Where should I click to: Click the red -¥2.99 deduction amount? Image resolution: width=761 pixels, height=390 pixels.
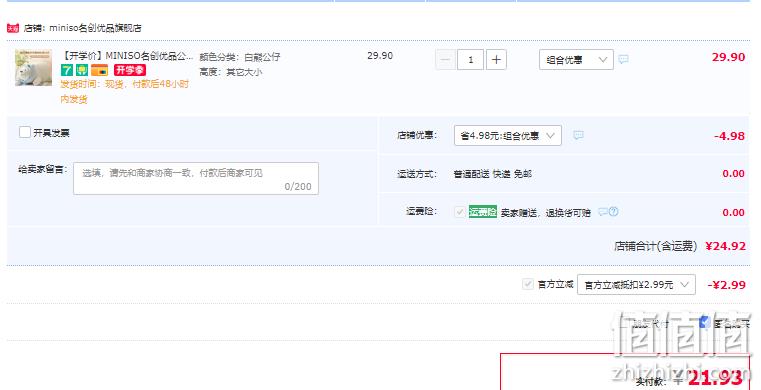click(x=727, y=285)
